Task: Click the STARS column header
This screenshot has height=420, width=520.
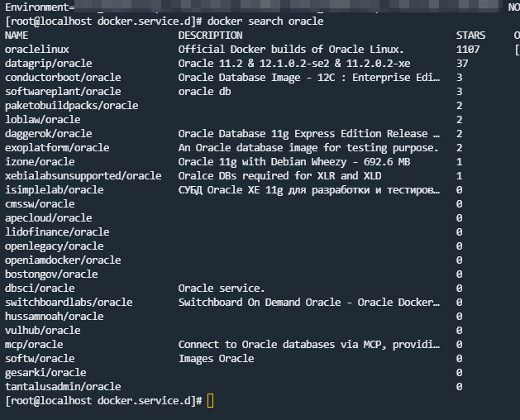Action: click(x=470, y=36)
